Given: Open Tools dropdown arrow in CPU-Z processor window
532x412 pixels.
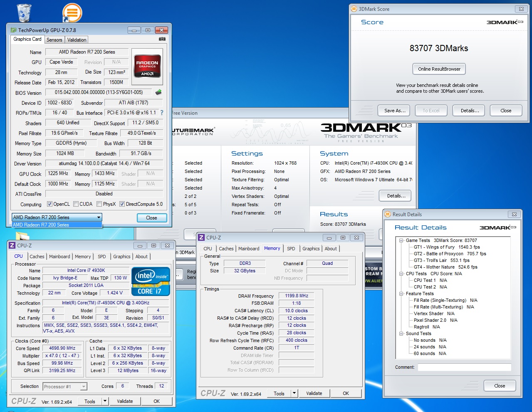Looking at the screenshot, I should click(105, 401).
